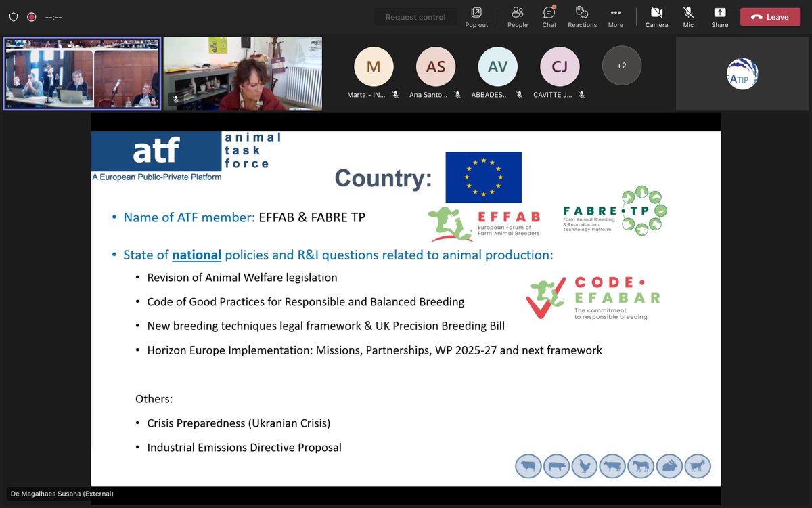Click the EFFAB logo on the slide
The height and width of the screenshot is (508, 812).
pyautogui.click(x=484, y=224)
